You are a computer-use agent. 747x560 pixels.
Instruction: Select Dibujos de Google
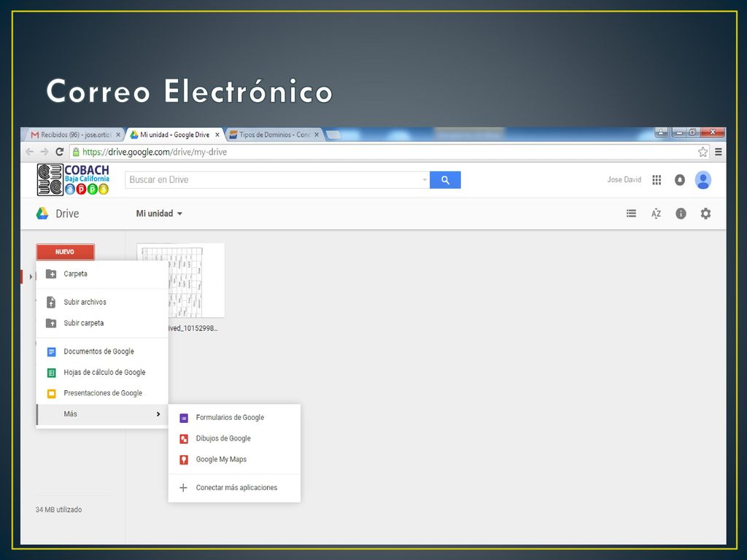pos(234,438)
